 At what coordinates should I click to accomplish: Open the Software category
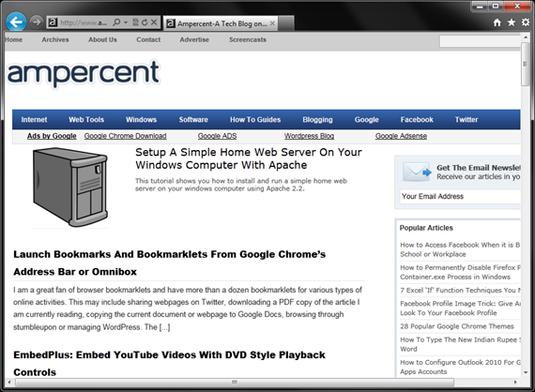point(193,120)
